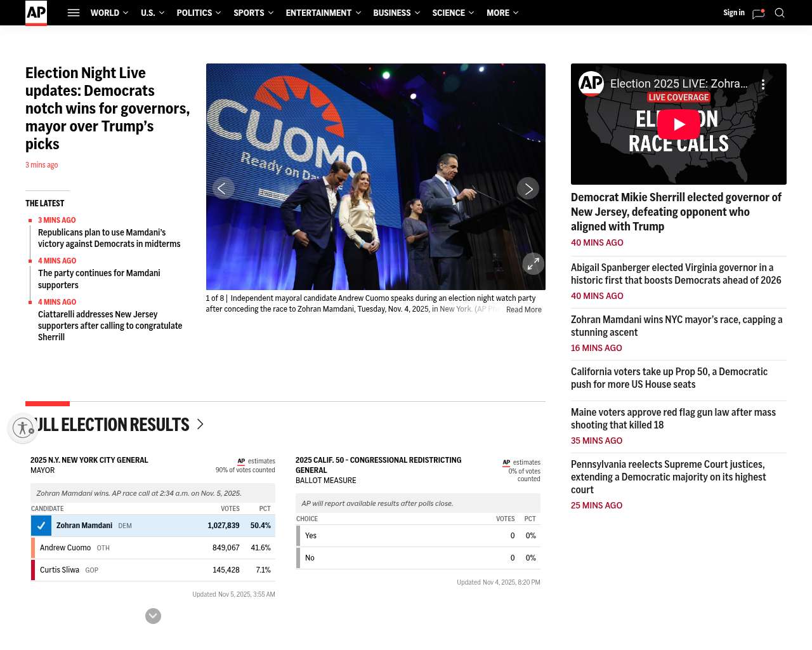Image resolution: width=812 pixels, height=650 pixels.
Task: Open the Maine red flag gun law story
Action: (x=673, y=418)
